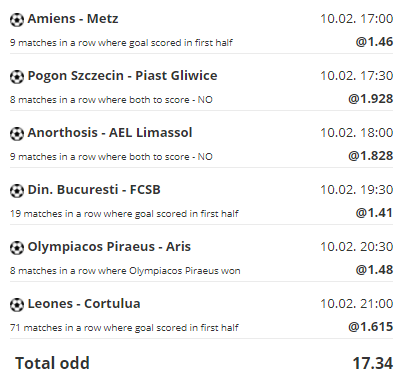Select the @1.615 odd for Leones
This screenshot has height=387, width=408.
pyautogui.click(x=371, y=327)
